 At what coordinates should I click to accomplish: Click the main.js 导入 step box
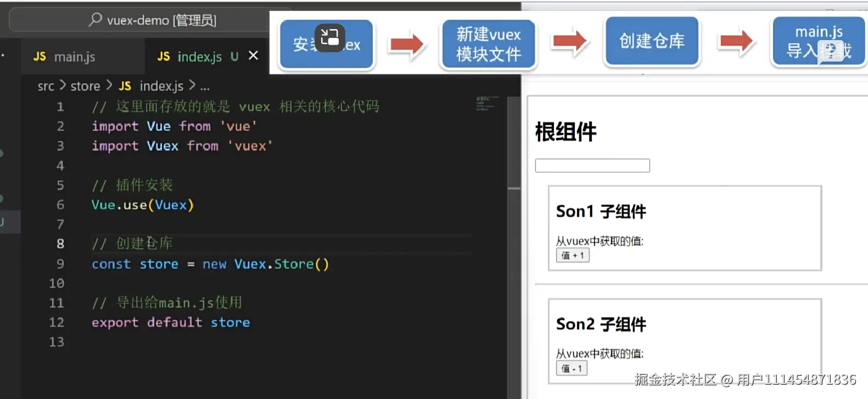point(819,41)
